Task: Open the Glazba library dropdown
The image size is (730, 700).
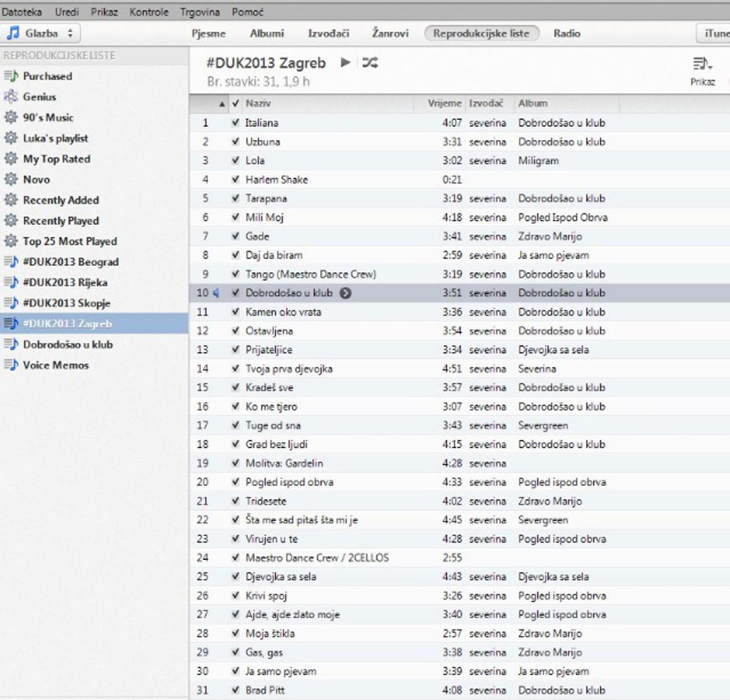Action: [41, 33]
